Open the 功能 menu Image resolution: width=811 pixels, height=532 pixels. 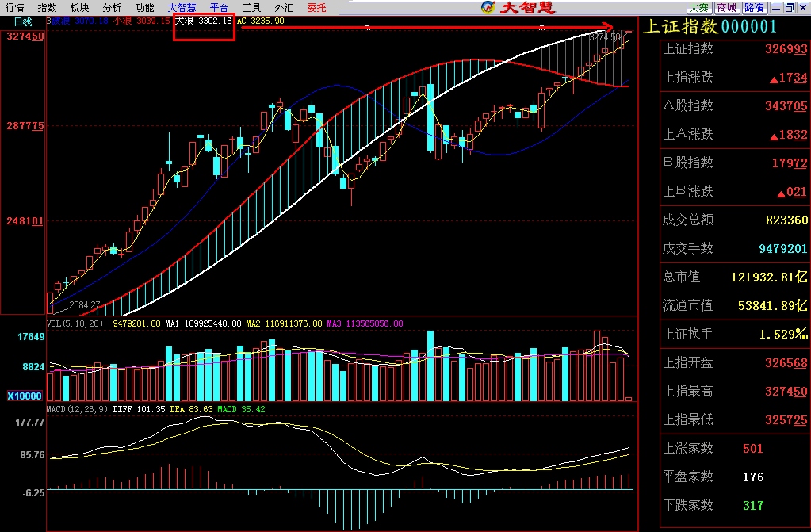click(144, 7)
